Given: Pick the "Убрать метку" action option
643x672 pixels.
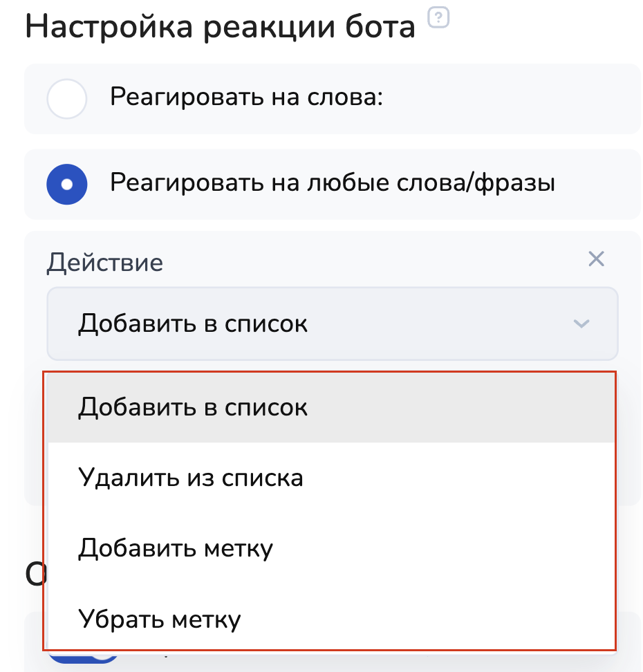Looking at the screenshot, I should [160, 619].
